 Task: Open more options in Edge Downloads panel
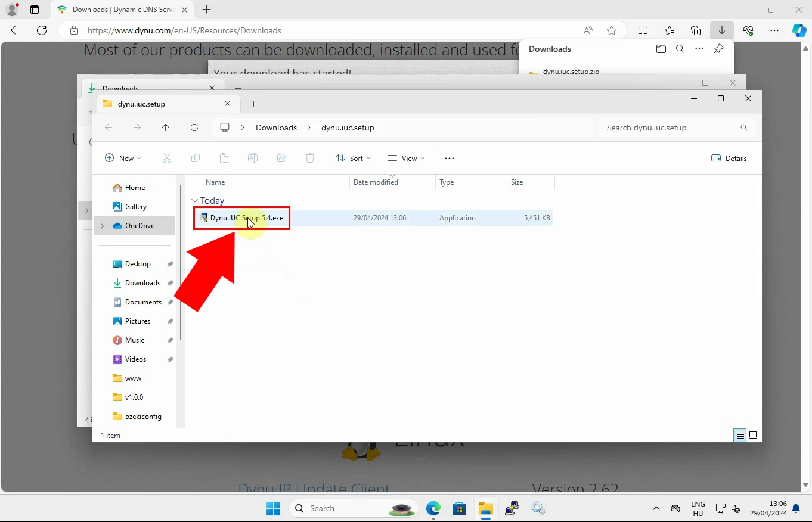click(x=699, y=49)
